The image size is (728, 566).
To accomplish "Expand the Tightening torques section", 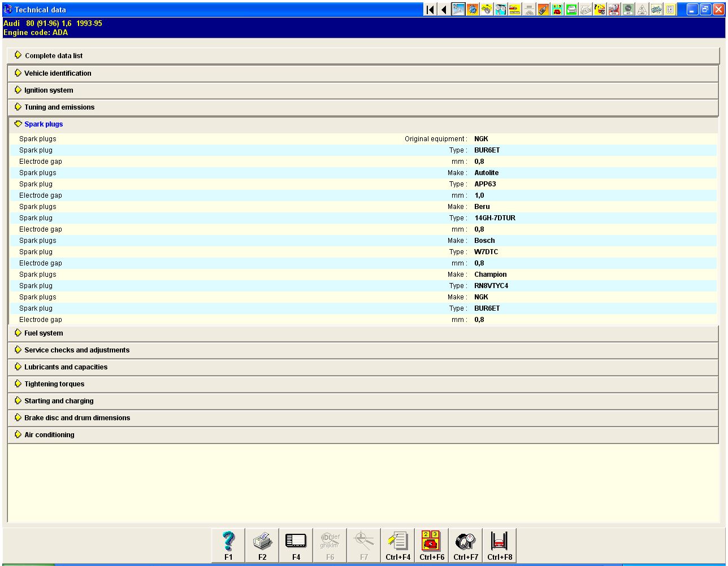I will click(x=363, y=384).
